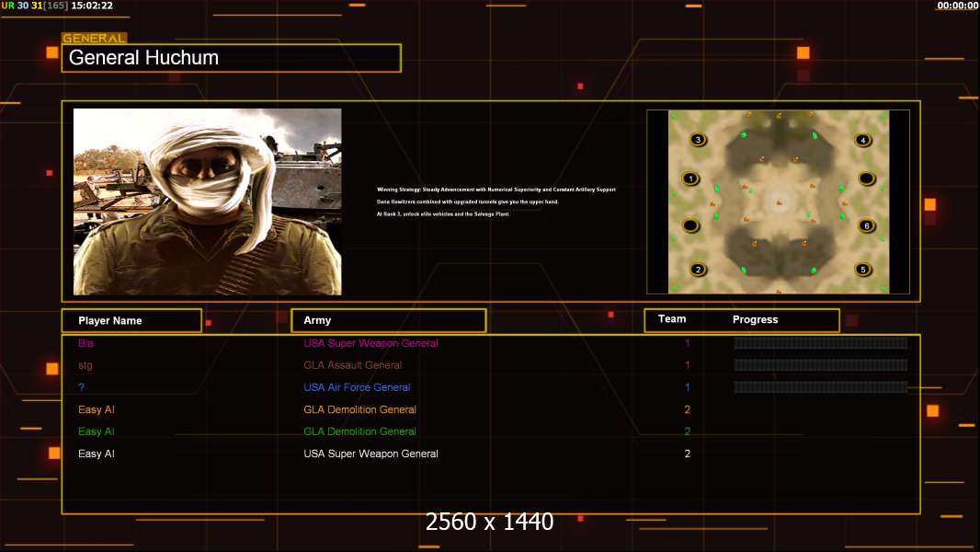Click the loading progress bar for Bla
Viewport: 980px width, 552px height.
[x=820, y=343]
